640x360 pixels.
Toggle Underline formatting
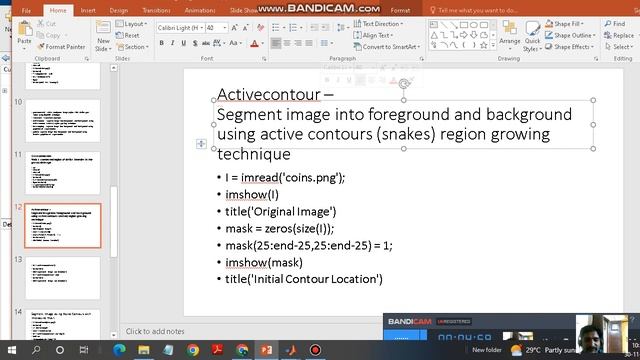184,43
